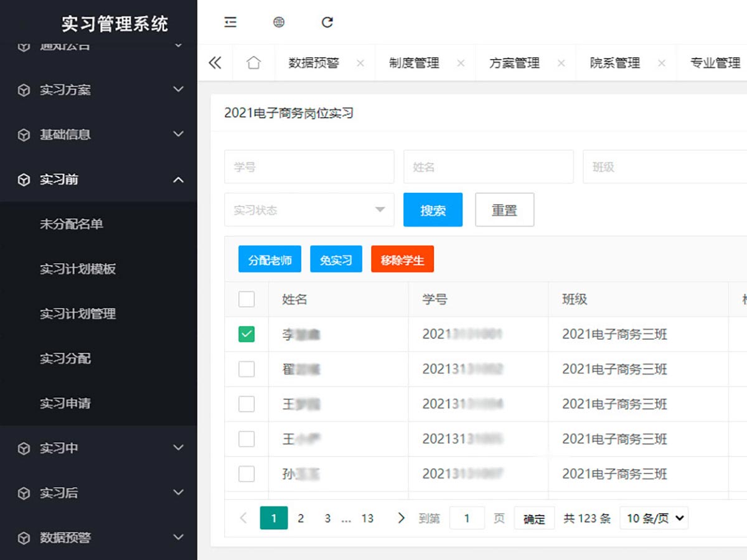Toggle the select-all checkbox in table header
Screen dimensions: 747x560
click(x=247, y=299)
